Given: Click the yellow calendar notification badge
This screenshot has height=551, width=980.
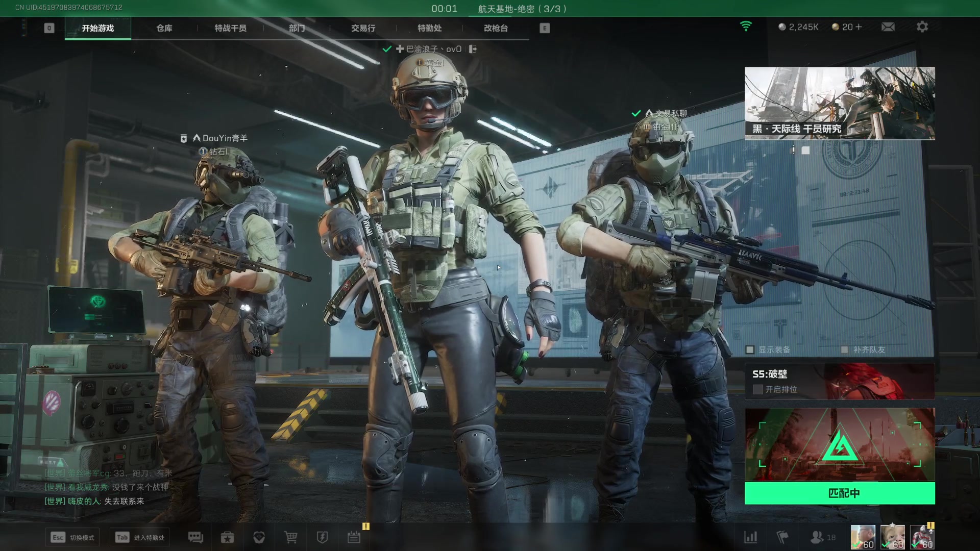Looking at the screenshot, I should pos(365,526).
